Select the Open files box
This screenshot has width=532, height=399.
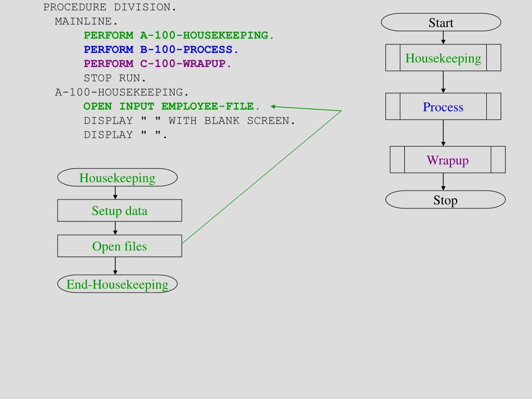[119, 246]
